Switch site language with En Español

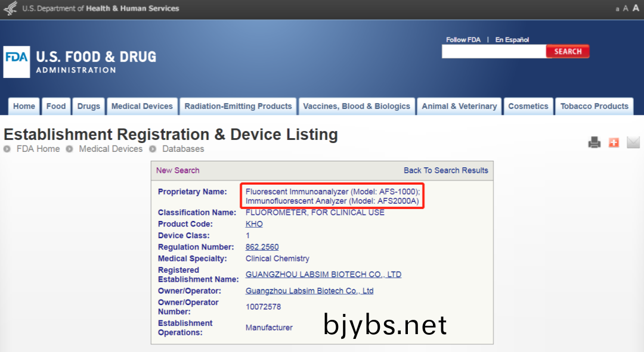[512, 40]
